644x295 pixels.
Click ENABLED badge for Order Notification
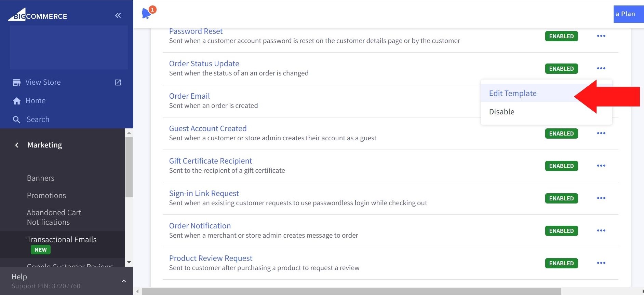click(x=561, y=231)
